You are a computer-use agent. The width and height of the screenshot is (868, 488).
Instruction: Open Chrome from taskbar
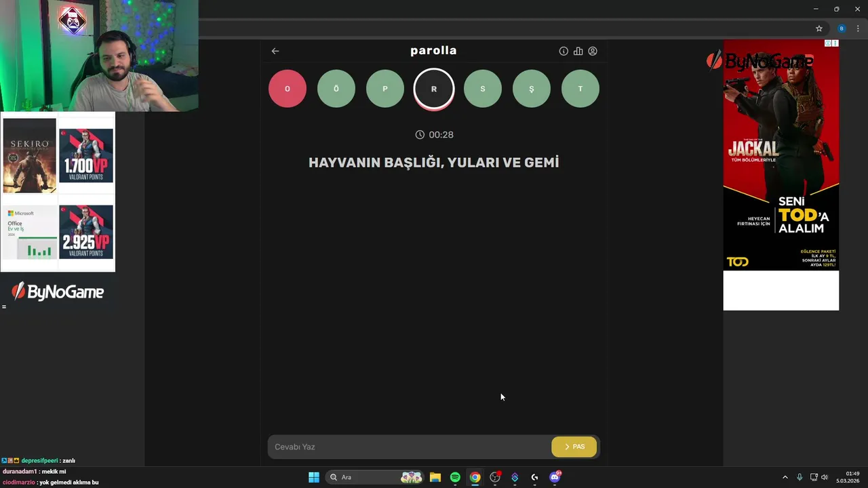coord(475,477)
